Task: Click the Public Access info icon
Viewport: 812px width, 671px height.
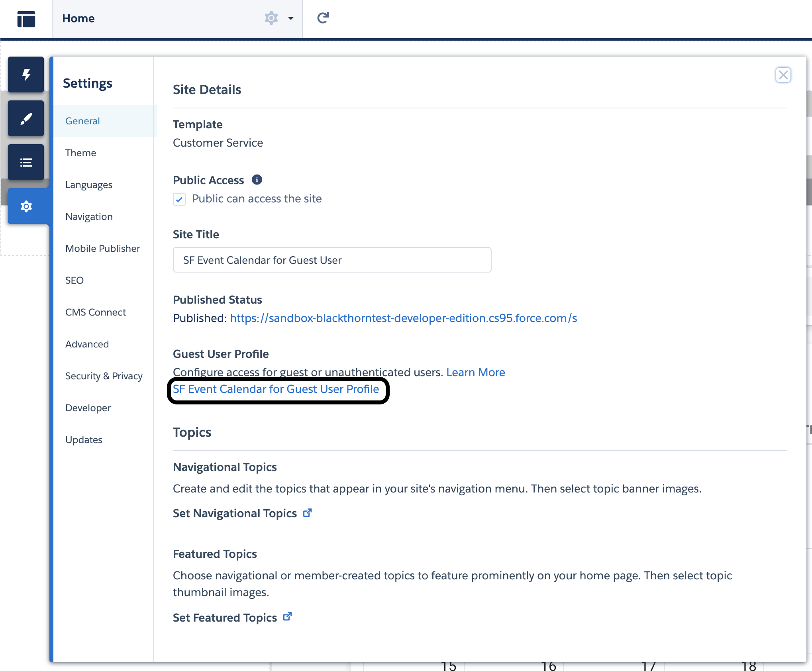Action: (257, 180)
